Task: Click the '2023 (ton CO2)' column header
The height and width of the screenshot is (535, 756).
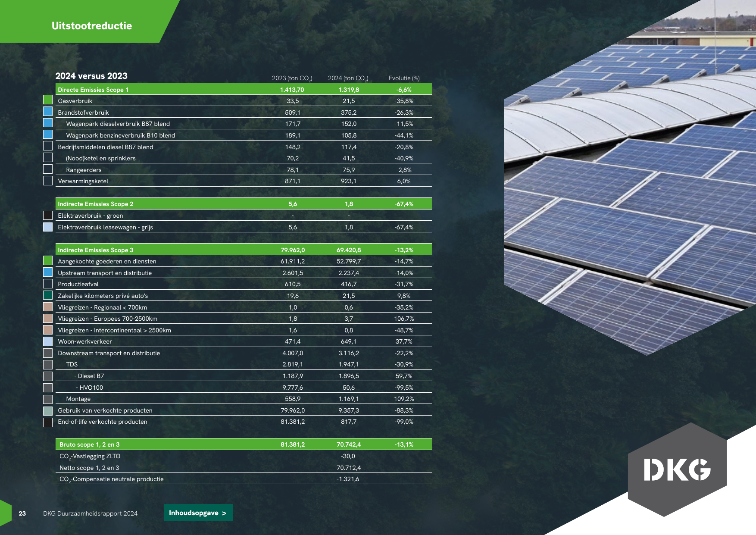Action: click(292, 78)
